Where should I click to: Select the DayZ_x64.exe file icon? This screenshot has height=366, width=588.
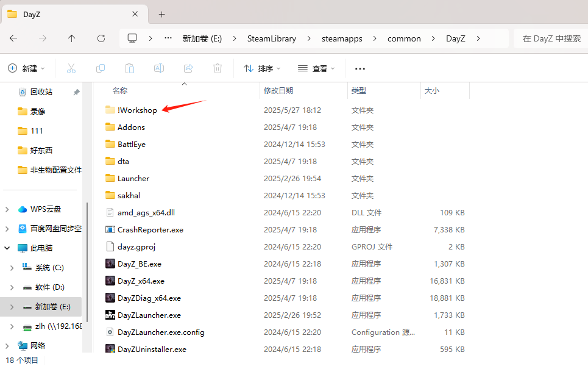[110, 281]
